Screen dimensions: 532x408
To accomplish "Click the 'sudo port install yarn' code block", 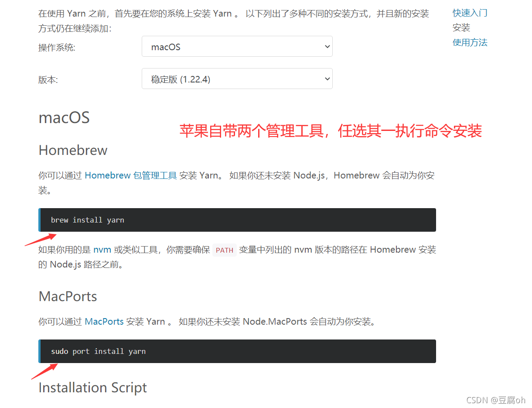I will point(237,351).
